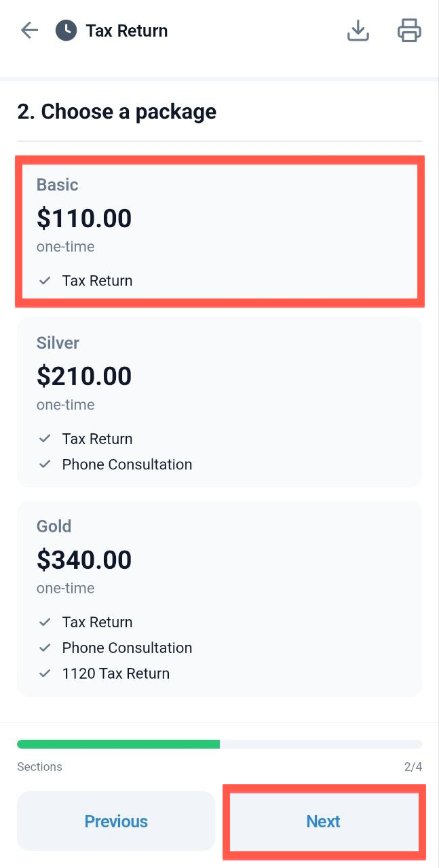Click the Choose a package heading

(x=117, y=112)
